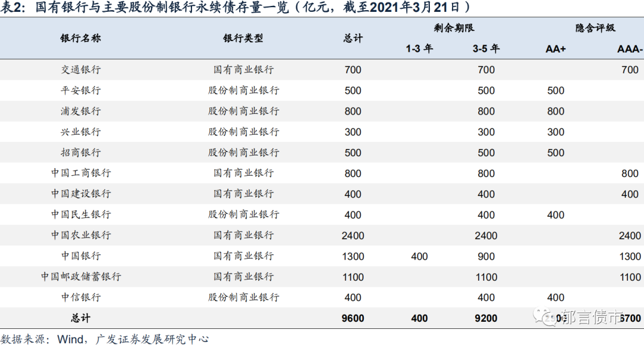This screenshot has height=345, width=644.
Task: Select the 3-5 年 value 900 for 中国银行
Action: [486, 256]
